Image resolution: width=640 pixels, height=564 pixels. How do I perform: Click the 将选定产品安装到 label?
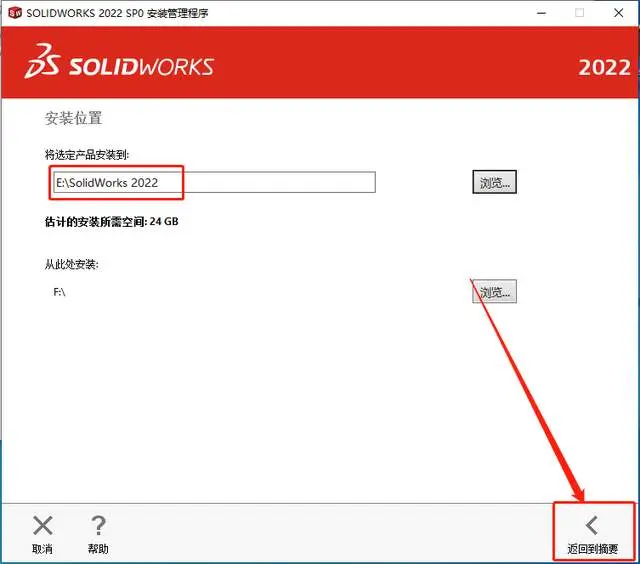click(87, 155)
